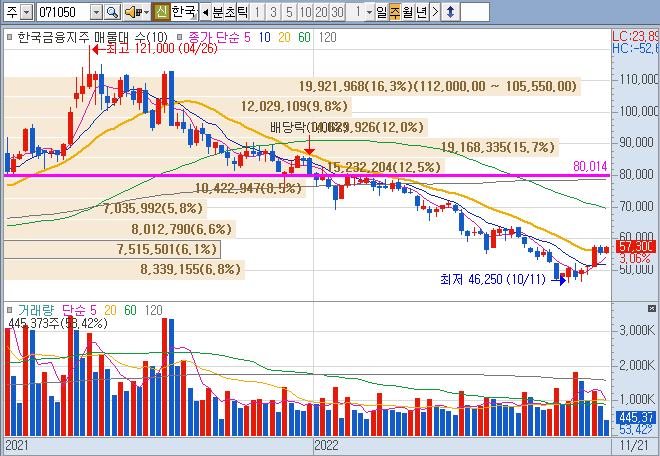
Task: Switch to 일 daily chart
Action: [381, 12]
